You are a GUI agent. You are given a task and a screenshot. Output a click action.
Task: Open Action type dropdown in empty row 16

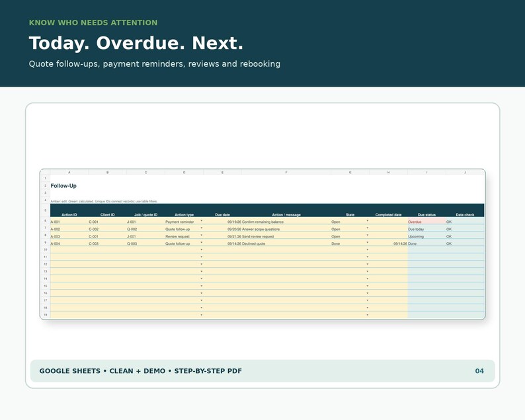tap(201, 294)
